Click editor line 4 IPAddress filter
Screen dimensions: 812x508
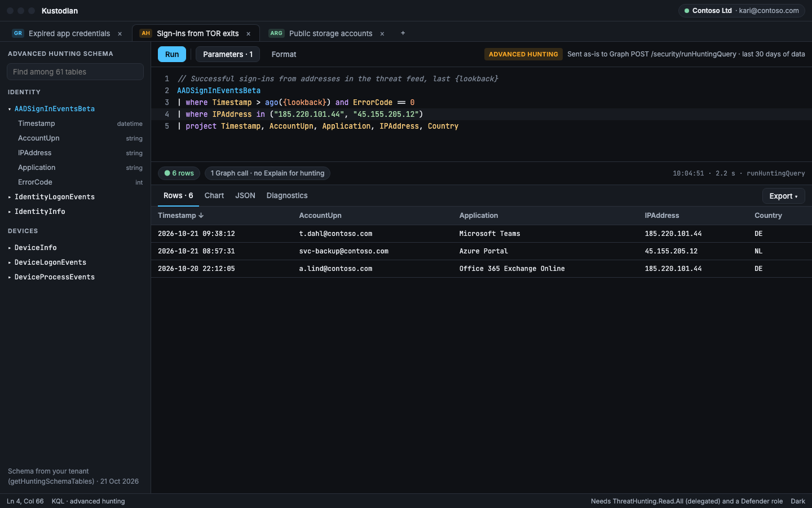[x=300, y=114]
